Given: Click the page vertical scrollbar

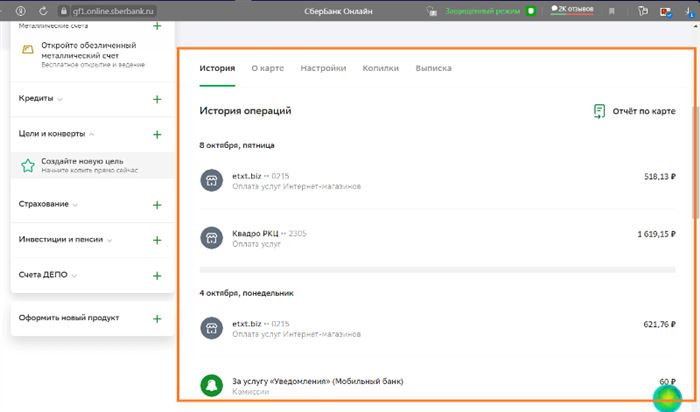Looking at the screenshot, I should click(696, 163).
